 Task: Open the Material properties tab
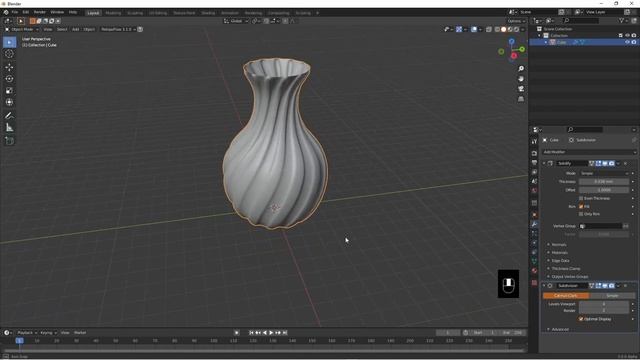(x=534, y=270)
